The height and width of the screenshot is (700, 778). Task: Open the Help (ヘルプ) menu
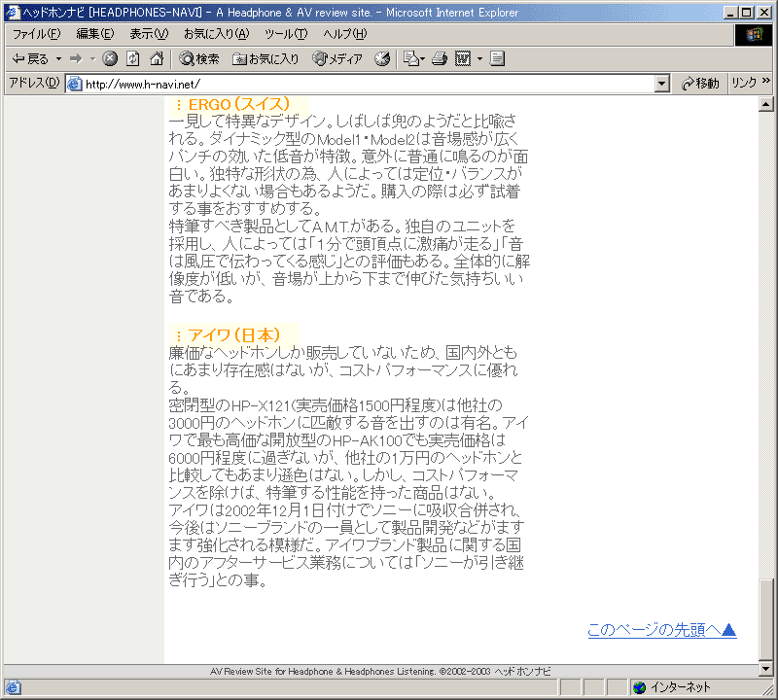point(345,34)
